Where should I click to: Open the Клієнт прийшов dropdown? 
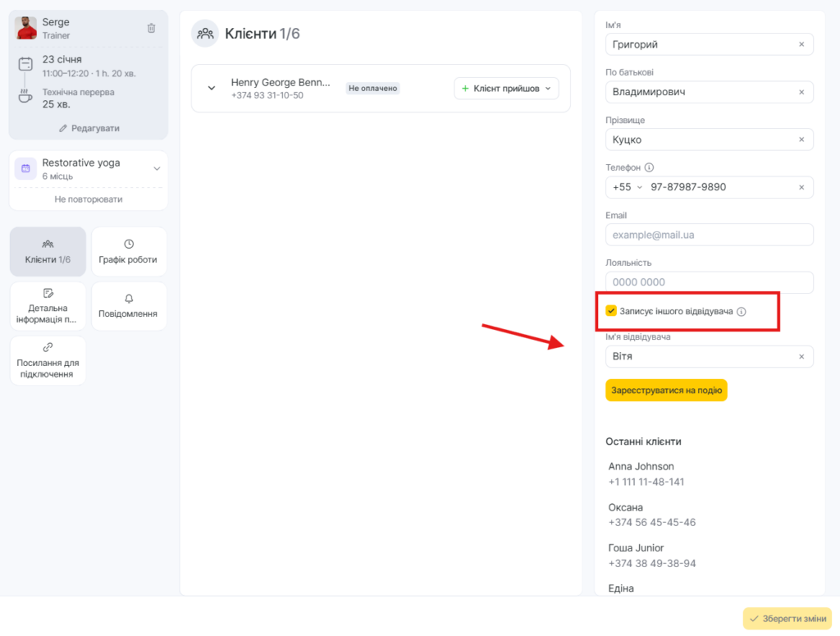(506, 89)
